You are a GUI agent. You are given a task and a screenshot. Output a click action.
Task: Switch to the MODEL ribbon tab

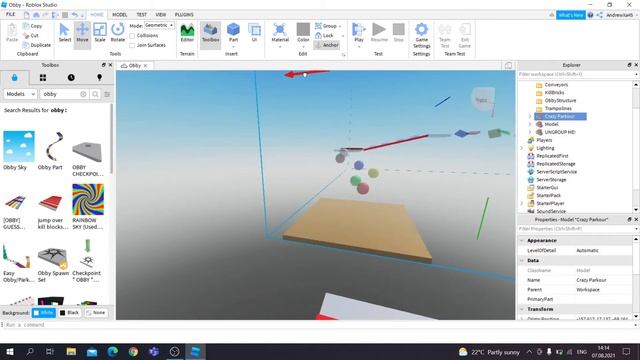(120, 14)
